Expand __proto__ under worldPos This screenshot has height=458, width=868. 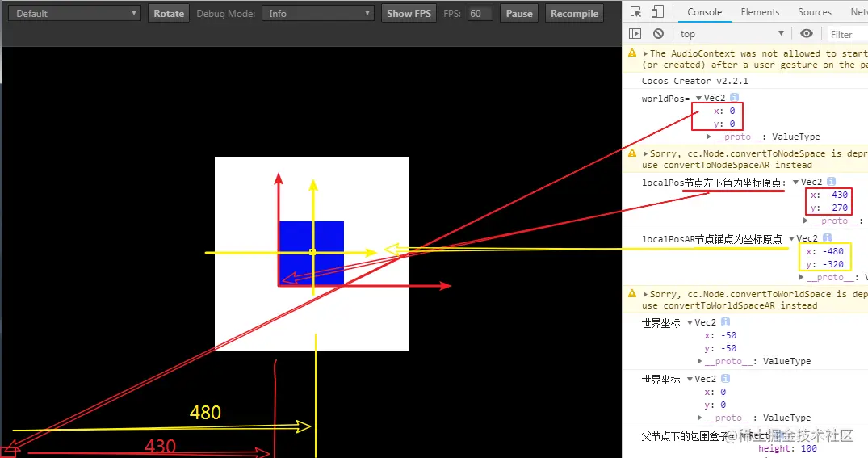coord(709,137)
